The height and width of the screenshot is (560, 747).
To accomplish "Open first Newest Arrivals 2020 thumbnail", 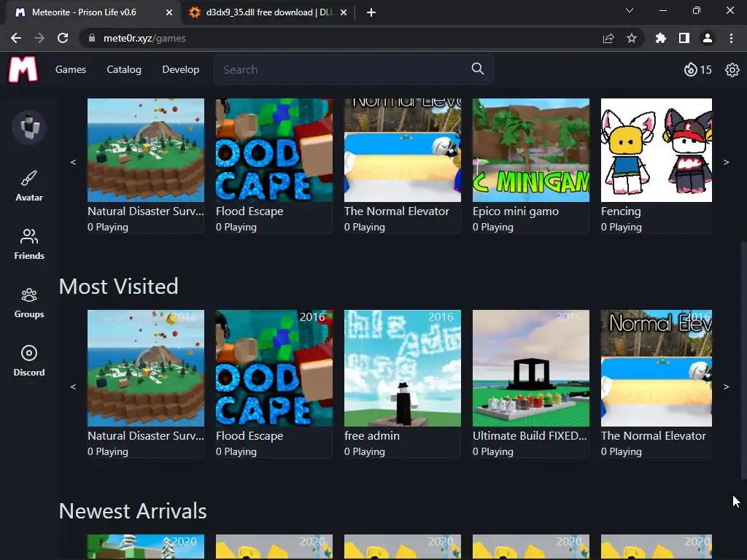I will click(x=146, y=547).
